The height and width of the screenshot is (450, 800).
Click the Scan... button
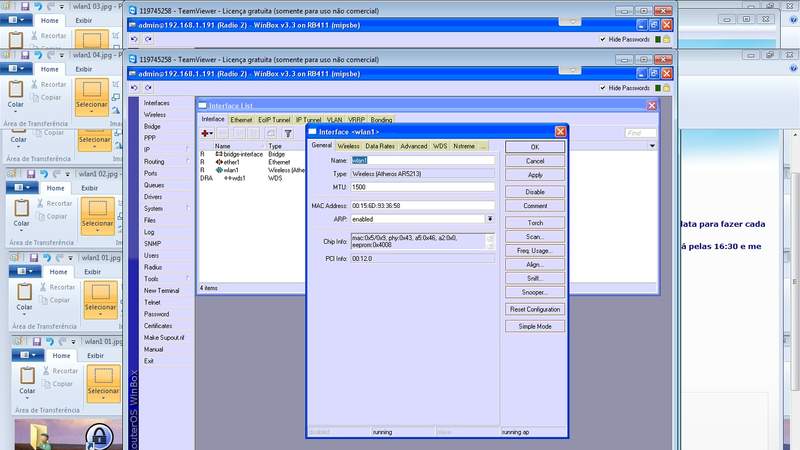535,237
